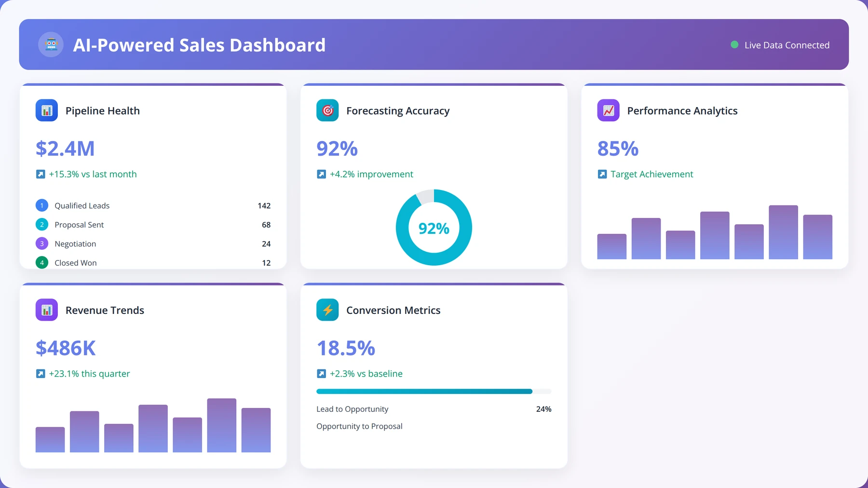The width and height of the screenshot is (868, 488).
Task: Click the Forecasting Accuracy target icon
Action: pyautogui.click(x=327, y=110)
